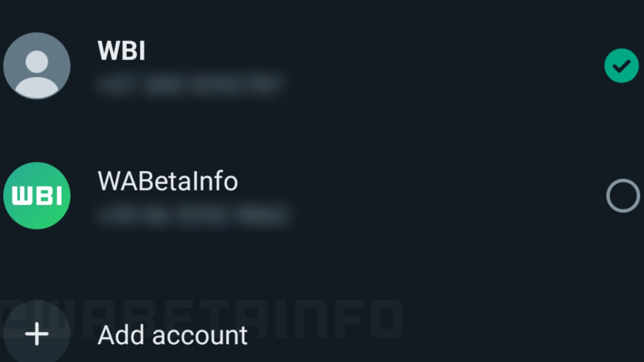The height and width of the screenshot is (362, 644).
Task: Open the Add account option row
Action: 322,334
